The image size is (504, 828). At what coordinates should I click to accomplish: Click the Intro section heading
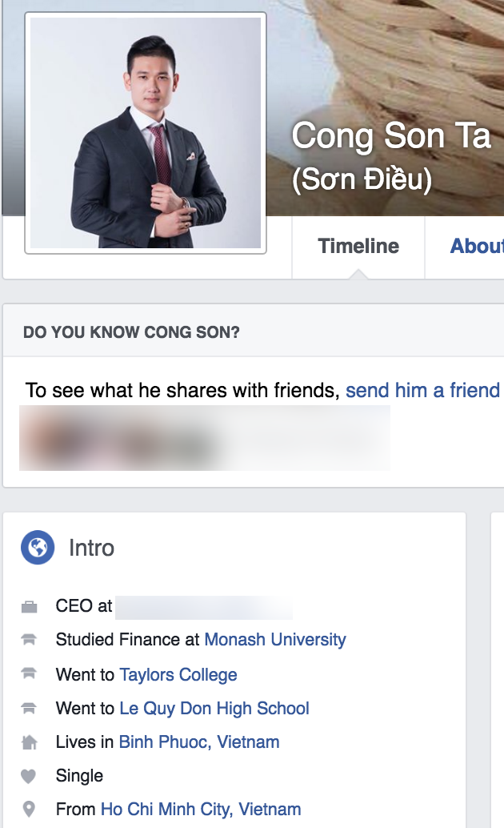(x=91, y=549)
